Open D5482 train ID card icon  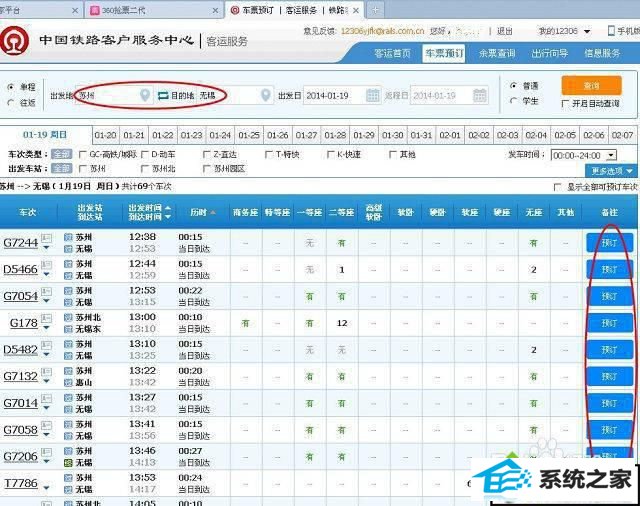click(47, 345)
